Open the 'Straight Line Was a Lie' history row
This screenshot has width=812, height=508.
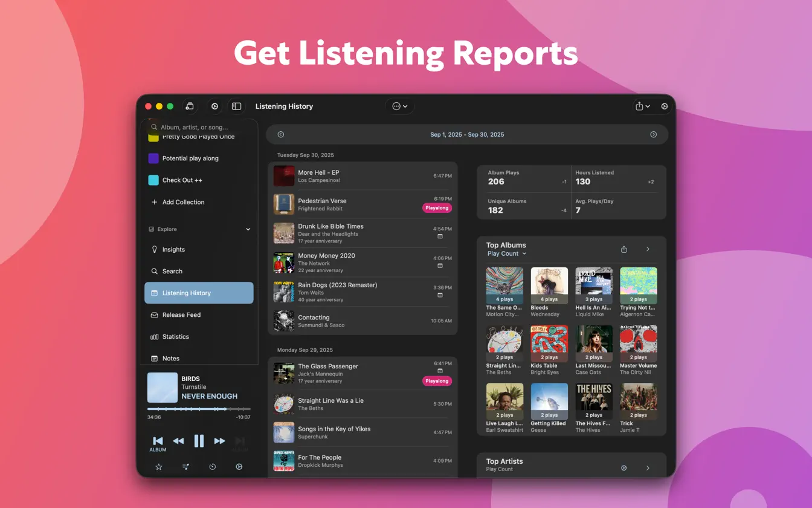coord(362,404)
